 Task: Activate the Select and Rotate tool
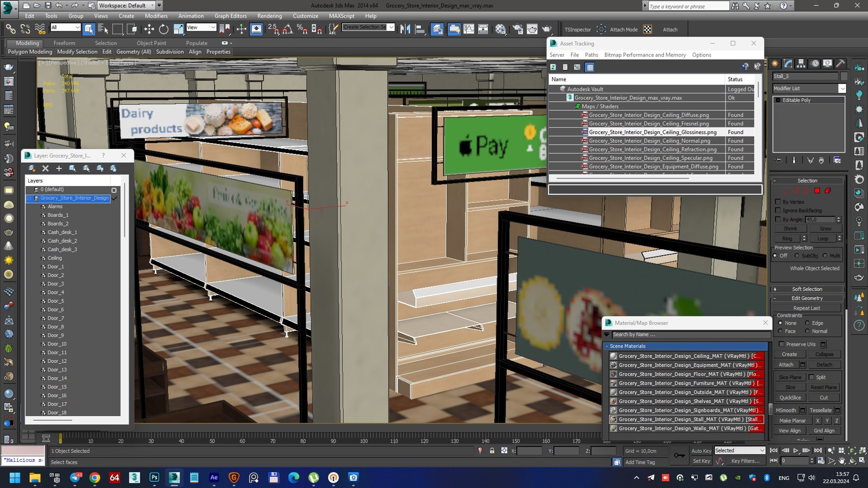tap(164, 29)
